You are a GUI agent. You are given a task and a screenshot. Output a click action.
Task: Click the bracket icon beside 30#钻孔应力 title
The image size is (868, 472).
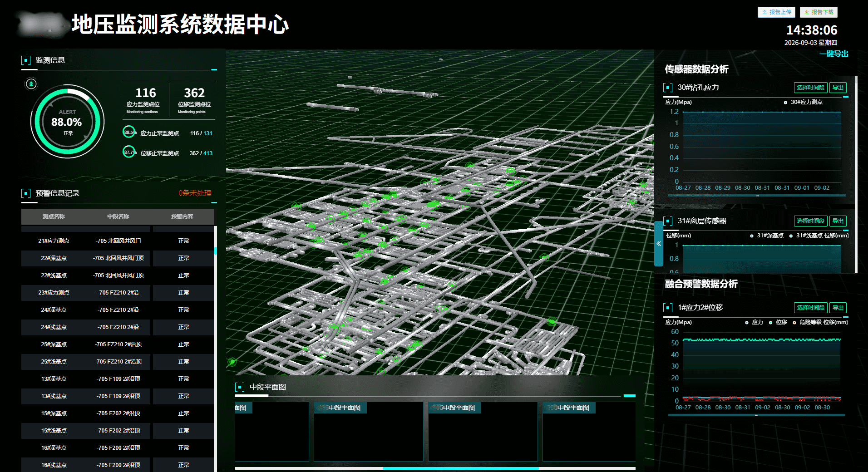[x=668, y=88]
